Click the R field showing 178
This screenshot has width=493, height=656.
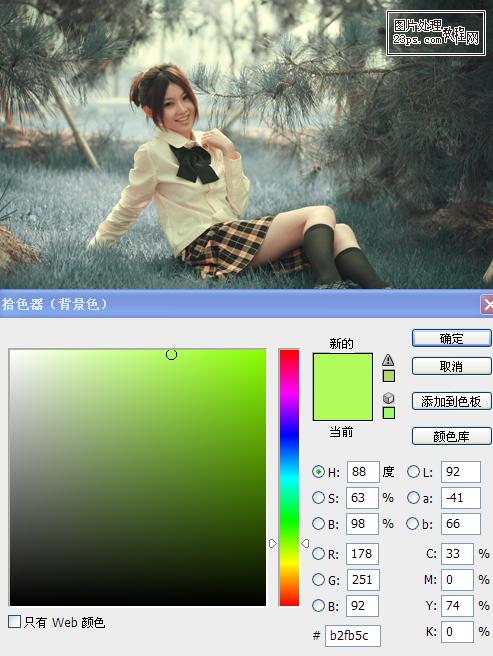coord(362,554)
